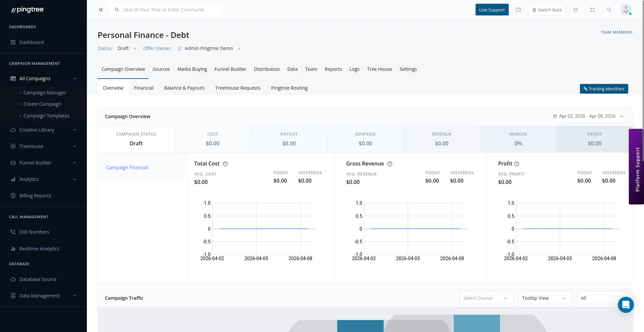
Task: Change campaign Status from Draft
Action: tap(127, 48)
